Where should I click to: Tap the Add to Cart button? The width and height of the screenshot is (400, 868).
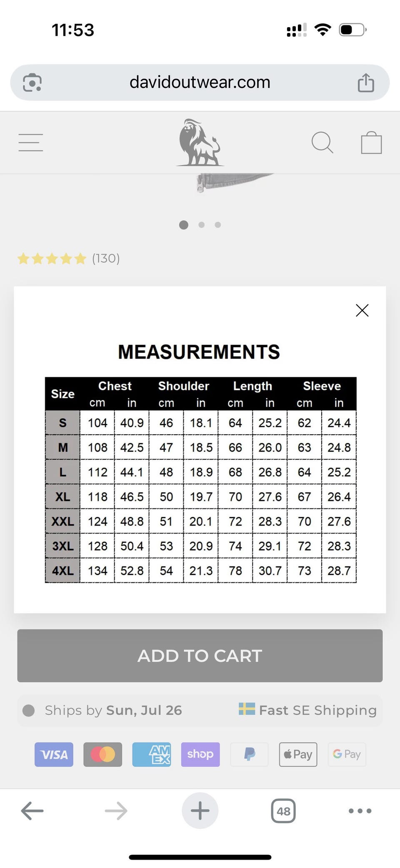coord(200,656)
